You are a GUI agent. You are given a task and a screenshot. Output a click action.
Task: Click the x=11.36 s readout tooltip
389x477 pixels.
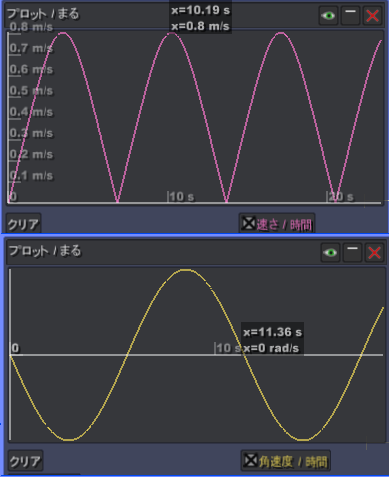click(272, 340)
